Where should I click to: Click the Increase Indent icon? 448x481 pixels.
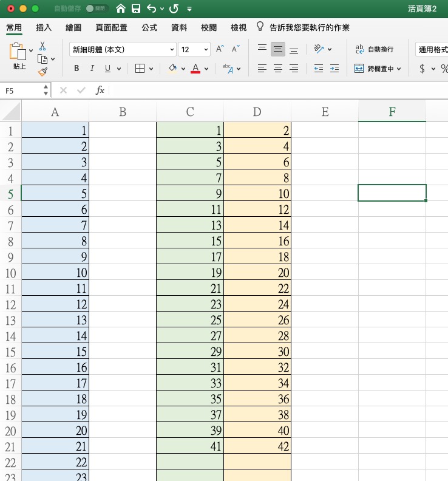coord(334,69)
